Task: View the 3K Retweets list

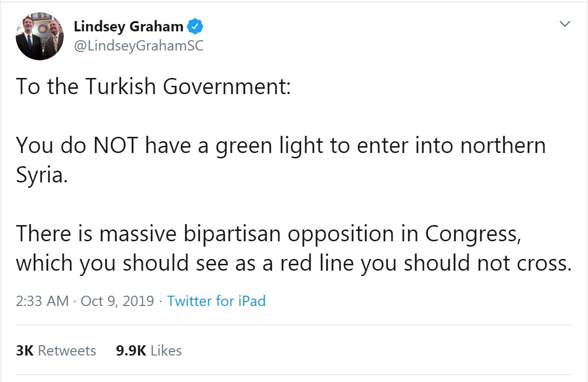Action: pos(56,351)
